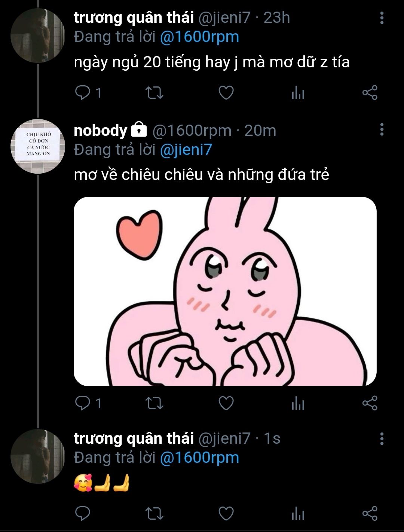The image size is (404, 532).
Task: Reply to the emoji-only tweet
Action: [x=83, y=514]
